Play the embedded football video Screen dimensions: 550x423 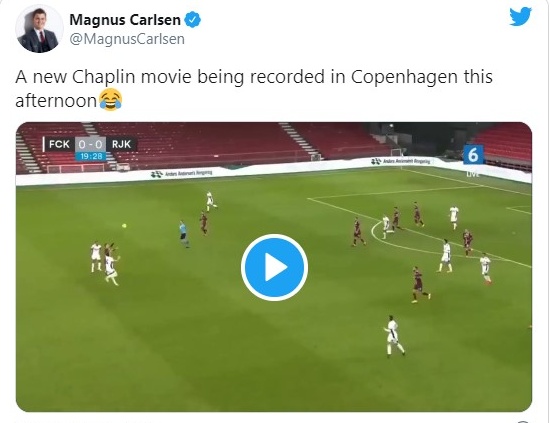(274, 267)
